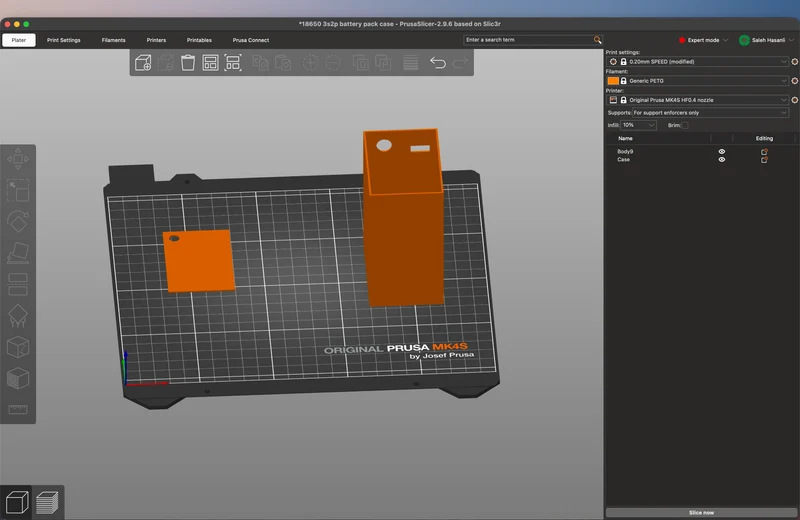Select the Paint-on supports tool
Viewport: 800px width, 520px height.
18,316
